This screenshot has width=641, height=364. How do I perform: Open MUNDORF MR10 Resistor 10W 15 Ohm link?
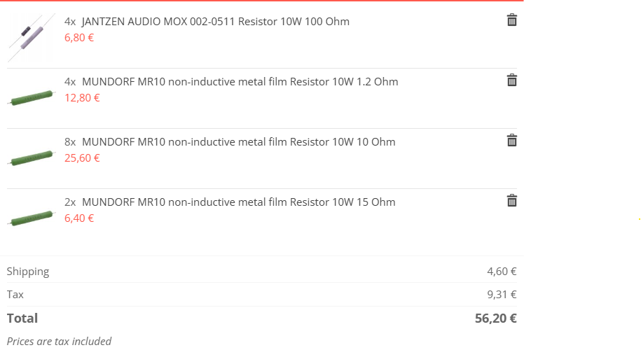click(x=238, y=202)
